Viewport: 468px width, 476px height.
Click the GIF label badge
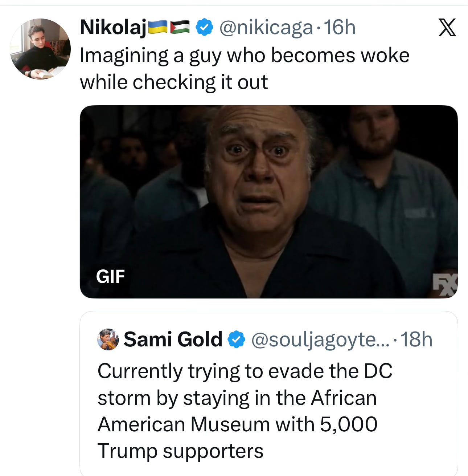(111, 277)
